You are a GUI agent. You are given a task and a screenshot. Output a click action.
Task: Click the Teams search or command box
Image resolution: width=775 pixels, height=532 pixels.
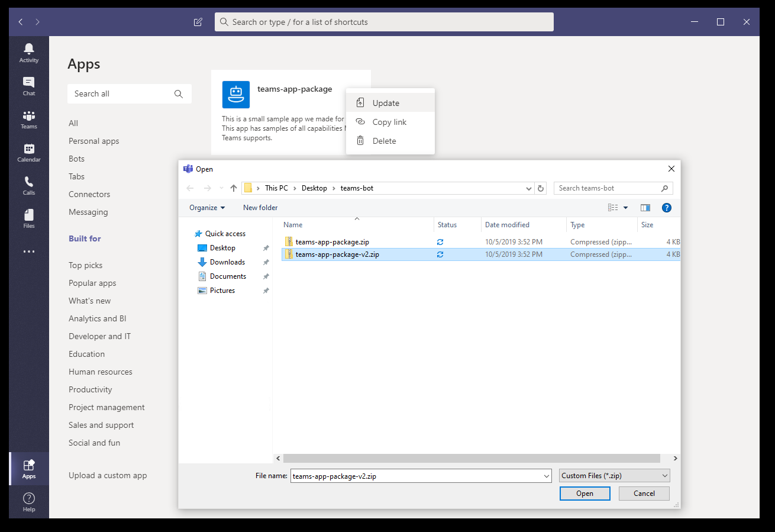click(x=384, y=22)
